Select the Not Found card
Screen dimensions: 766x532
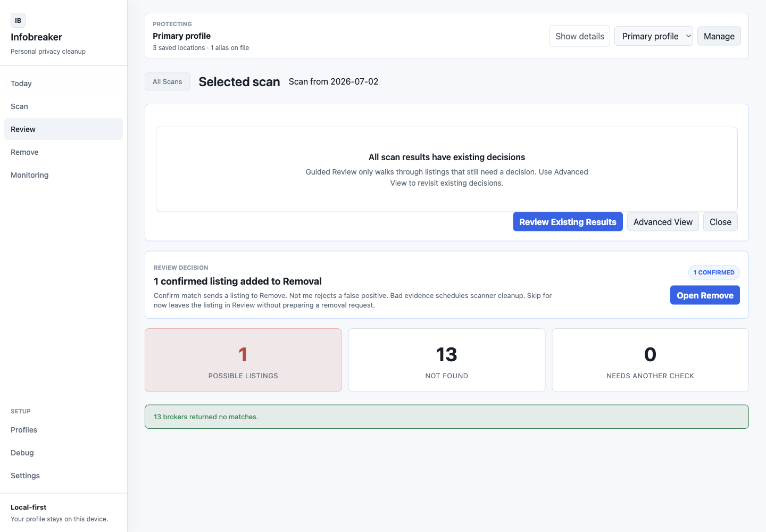pyautogui.click(x=447, y=360)
